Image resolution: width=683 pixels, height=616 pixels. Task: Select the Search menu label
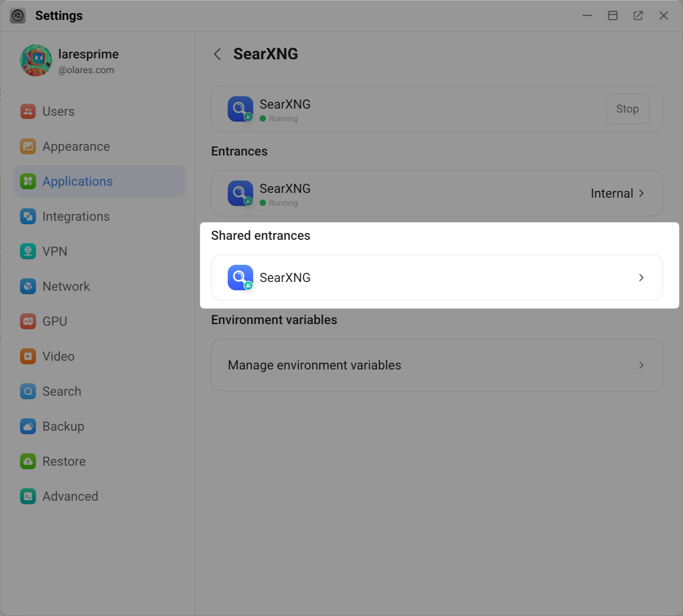[62, 391]
